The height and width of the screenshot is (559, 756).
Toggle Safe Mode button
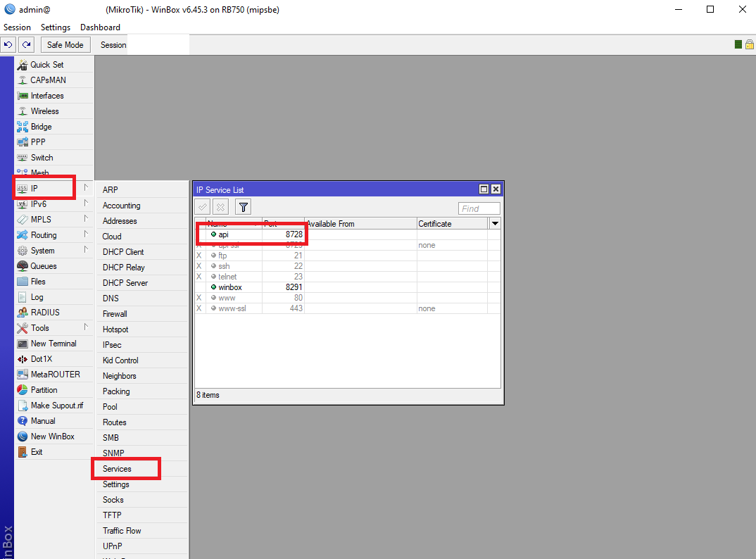pos(65,45)
